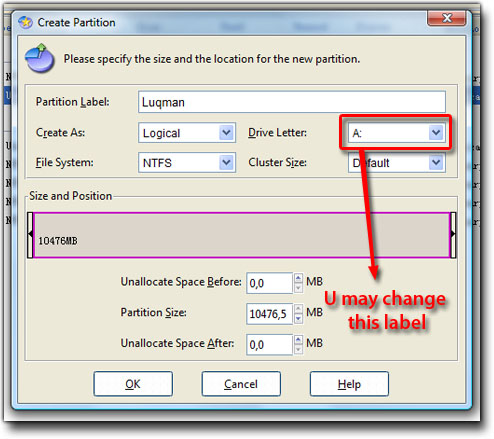
Task: Click the 10476MB partition bar
Action: pos(242,235)
